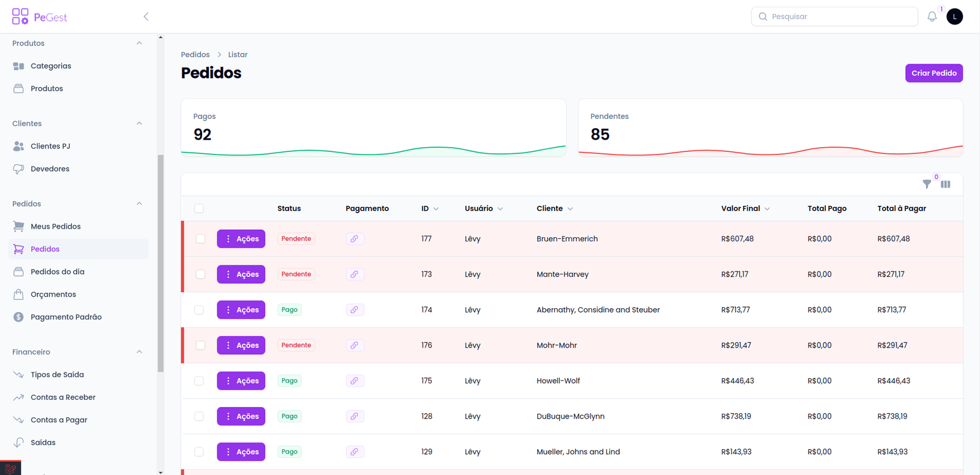Open payment link icon for order 174

(x=354, y=310)
